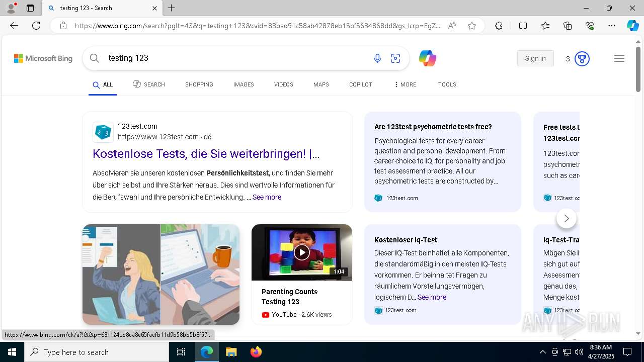Open volume control in system tray
Screen dimensions: 644x362
[x=579, y=352]
